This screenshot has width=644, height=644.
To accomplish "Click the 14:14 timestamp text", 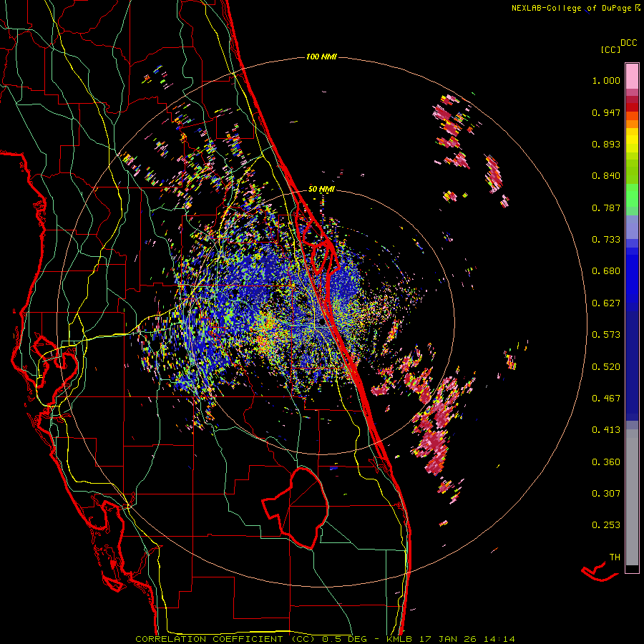I will click(x=499, y=639).
